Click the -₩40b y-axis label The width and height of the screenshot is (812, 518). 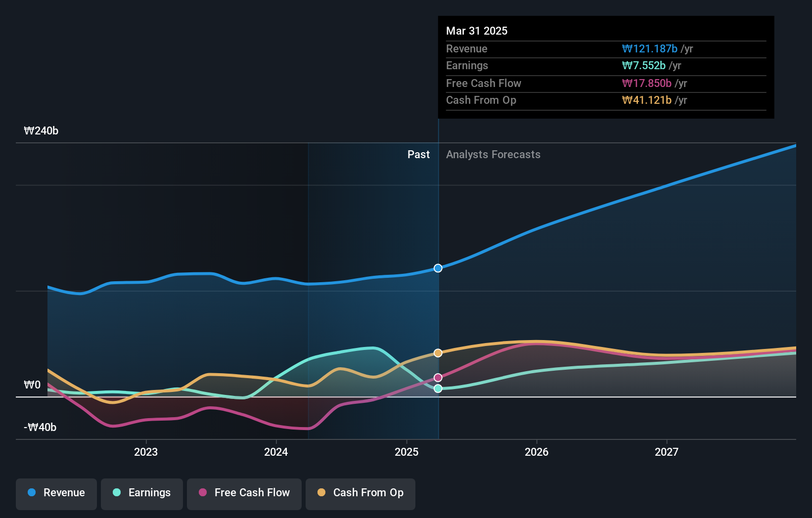(40, 428)
